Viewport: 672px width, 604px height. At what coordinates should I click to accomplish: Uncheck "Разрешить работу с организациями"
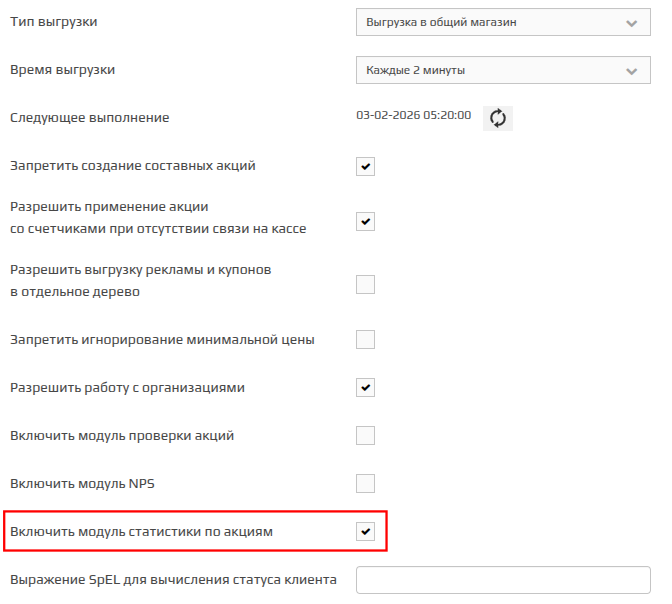tap(366, 387)
